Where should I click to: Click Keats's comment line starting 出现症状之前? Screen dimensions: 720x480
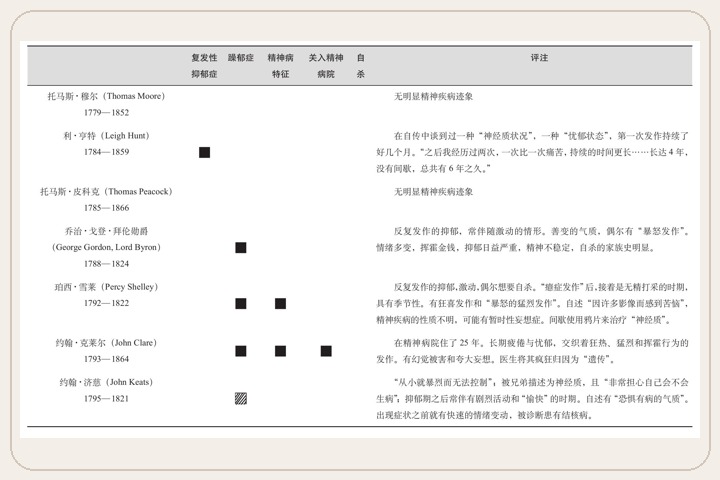point(484,415)
